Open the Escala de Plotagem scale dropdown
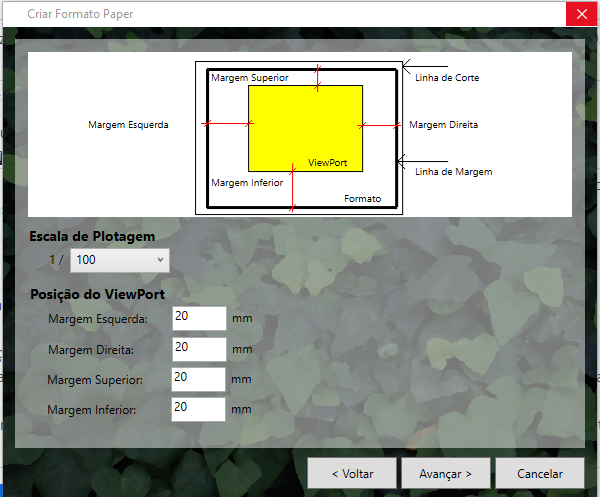Screen dimensions: 600x497 pos(119,260)
